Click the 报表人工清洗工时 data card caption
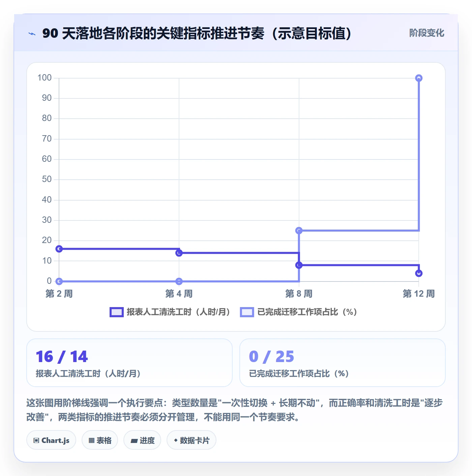The height and width of the screenshot is (476, 472). [x=88, y=374]
